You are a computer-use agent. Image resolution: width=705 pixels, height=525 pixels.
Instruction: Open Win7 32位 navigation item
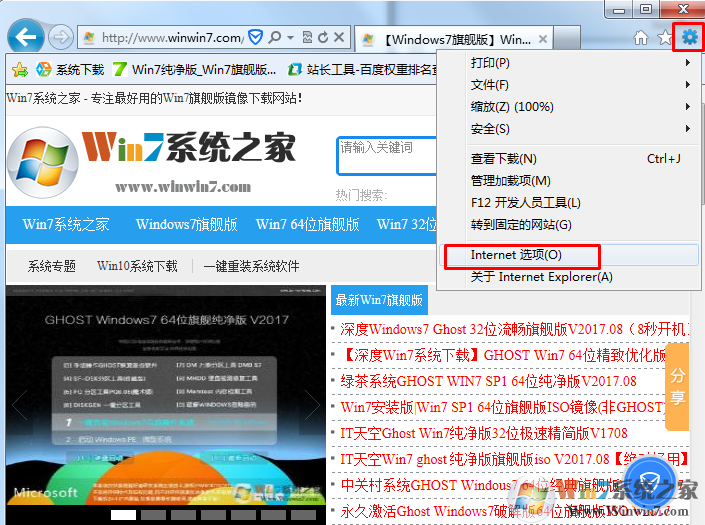click(407, 224)
